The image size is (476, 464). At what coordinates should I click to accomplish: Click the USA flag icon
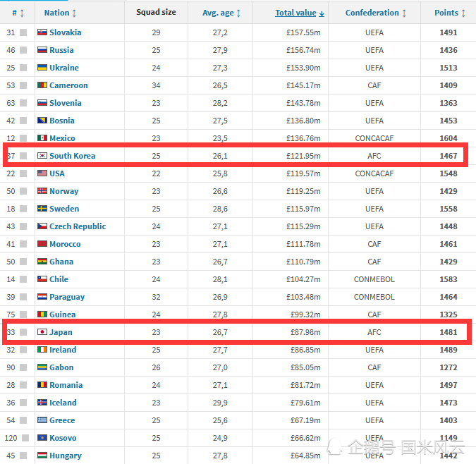click(x=42, y=173)
